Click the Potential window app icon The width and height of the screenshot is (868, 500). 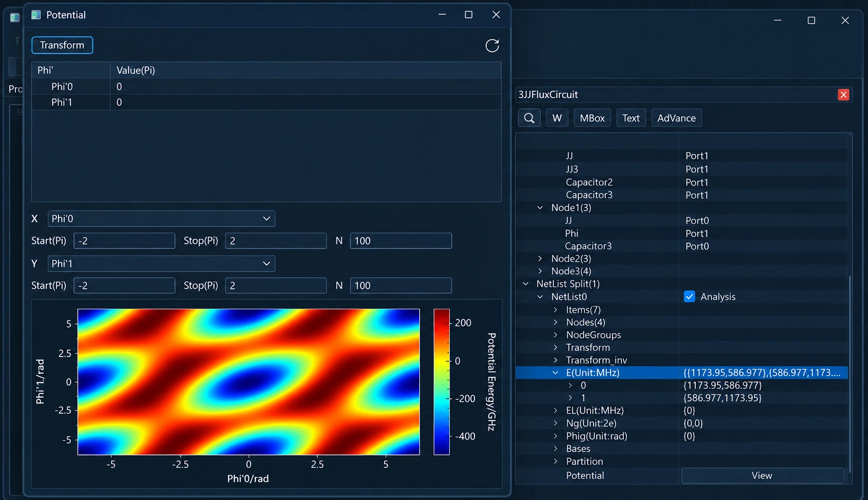36,15
